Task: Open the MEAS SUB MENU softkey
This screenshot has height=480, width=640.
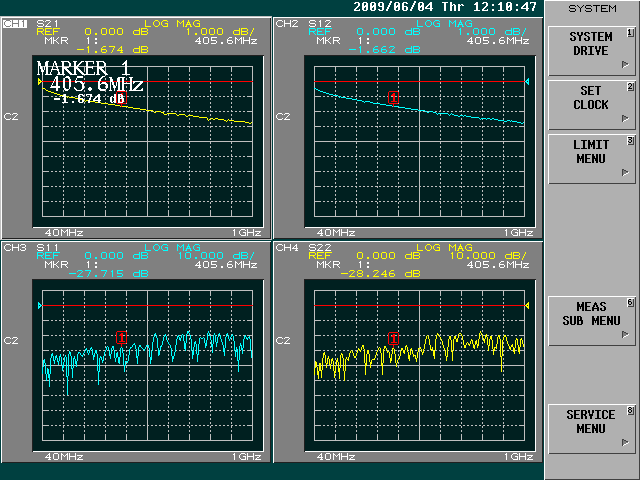Action: [591, 321]
